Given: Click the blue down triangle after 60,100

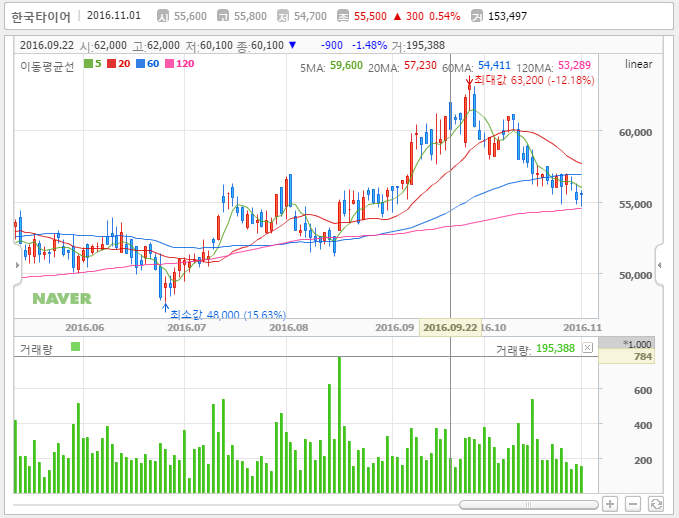Looking at the screenshot, I should 293,45.
